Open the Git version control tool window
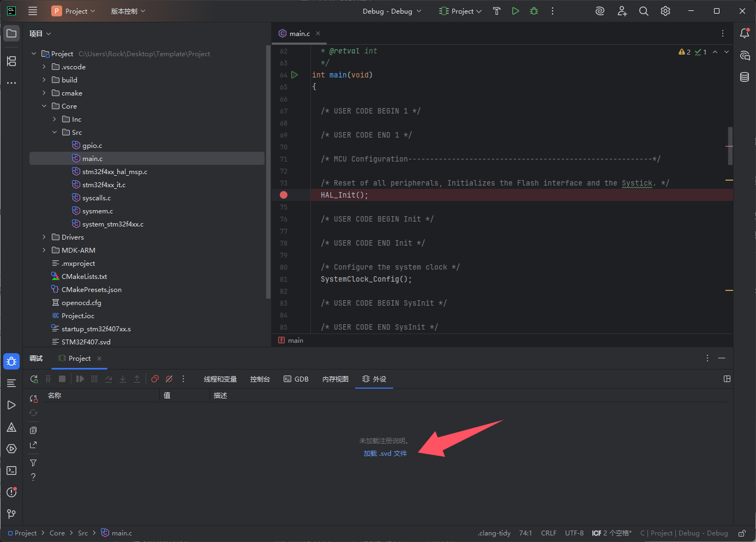The height and width of the screenshot is (542, 756). [11, 514]
